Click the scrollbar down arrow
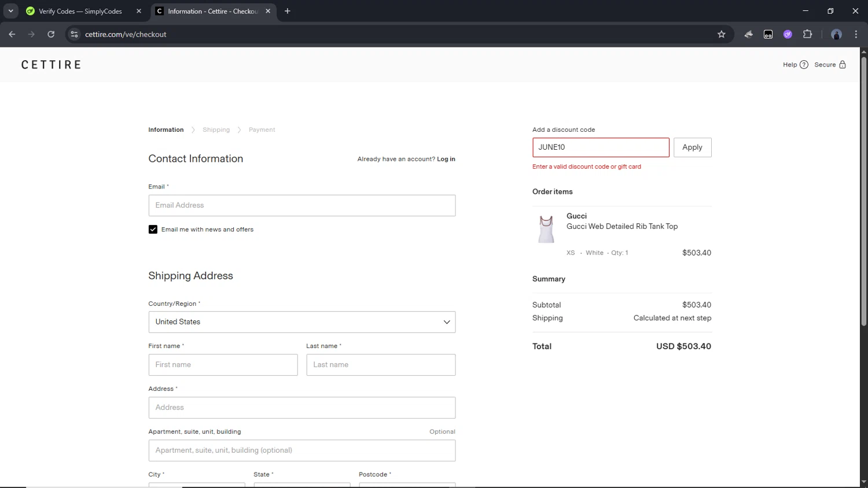868x488 pixels. (863, 482)
